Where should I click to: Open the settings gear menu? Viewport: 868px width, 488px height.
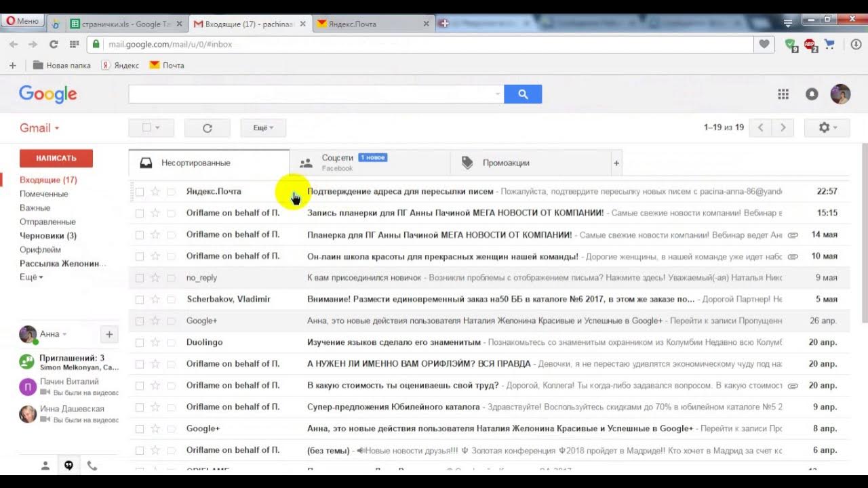pos(827,127)
